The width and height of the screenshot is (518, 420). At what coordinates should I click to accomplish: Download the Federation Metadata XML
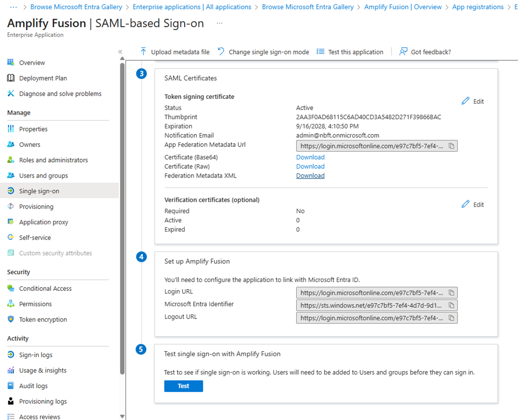[x=310, y=176]
